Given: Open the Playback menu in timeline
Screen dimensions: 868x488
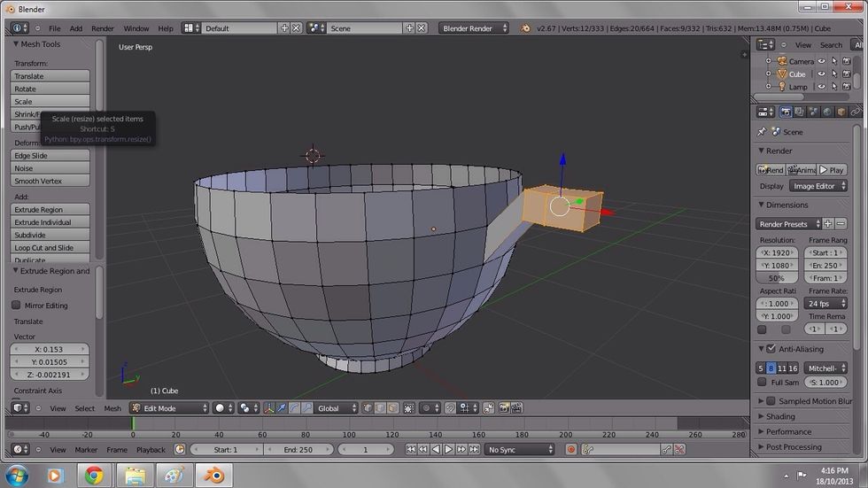Looking at the screenshot, I should tap(151, 450).
